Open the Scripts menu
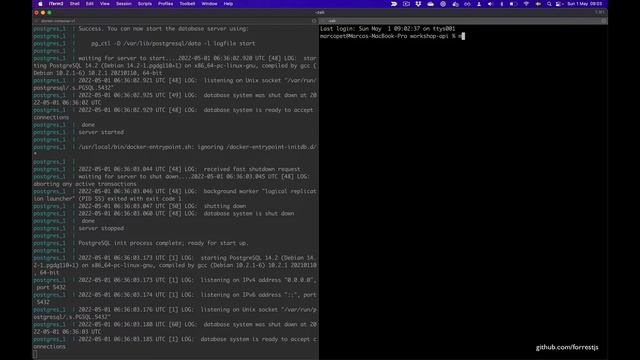 (144, 4)
